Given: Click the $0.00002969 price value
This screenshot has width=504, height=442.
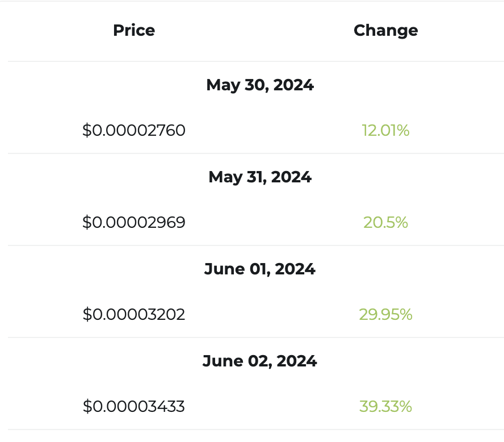Looking at the screenshot, I should [x=134, y=223].
